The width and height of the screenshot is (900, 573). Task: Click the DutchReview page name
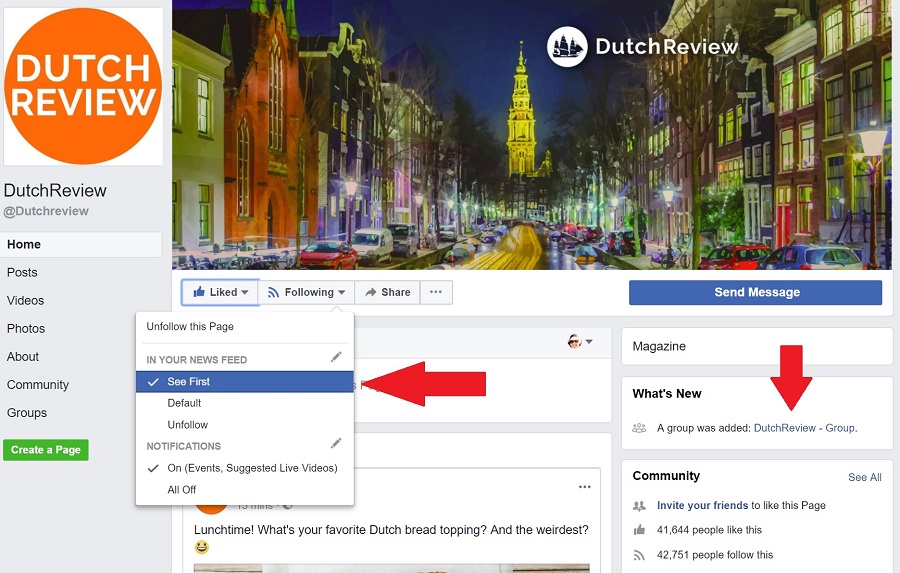click(55, 191)
